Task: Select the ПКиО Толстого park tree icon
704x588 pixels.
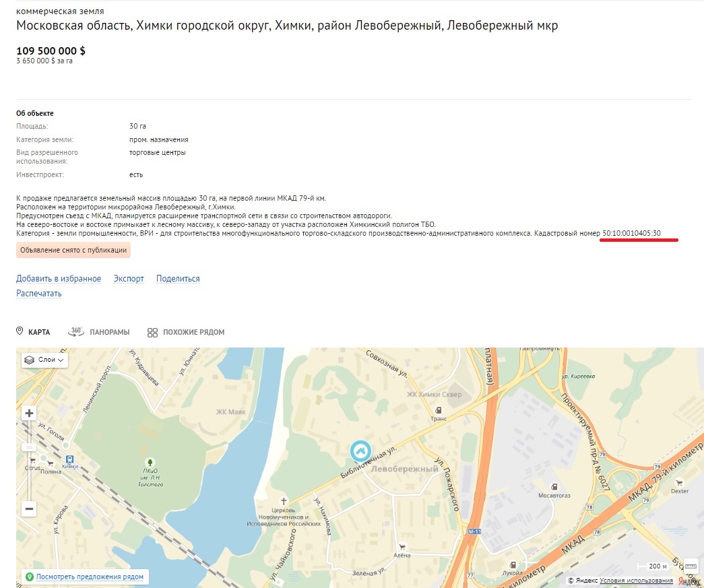Action: (150, 462)
